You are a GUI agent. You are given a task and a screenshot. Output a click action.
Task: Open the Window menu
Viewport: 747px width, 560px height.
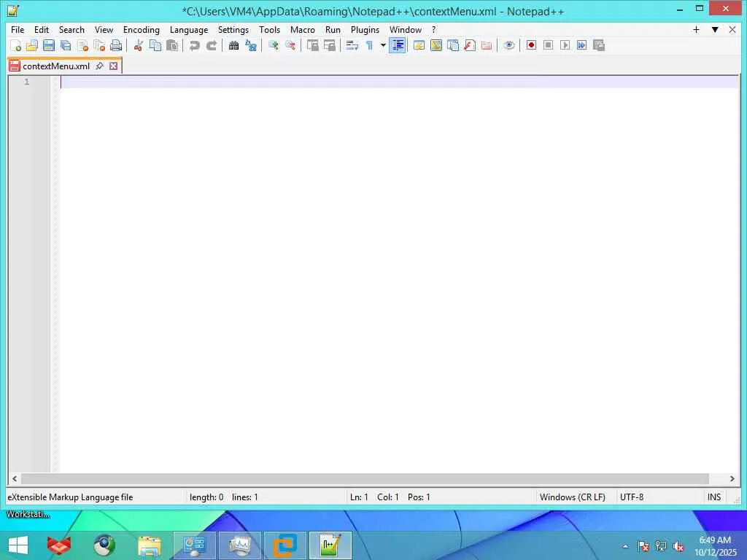click(406, 29)
